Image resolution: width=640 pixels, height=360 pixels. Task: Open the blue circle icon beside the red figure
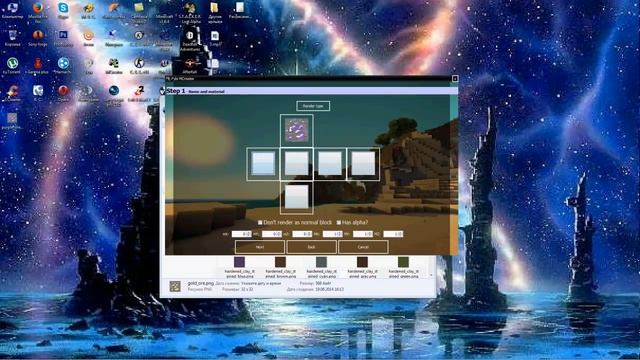pyautogui.click(x=63, y=65)
